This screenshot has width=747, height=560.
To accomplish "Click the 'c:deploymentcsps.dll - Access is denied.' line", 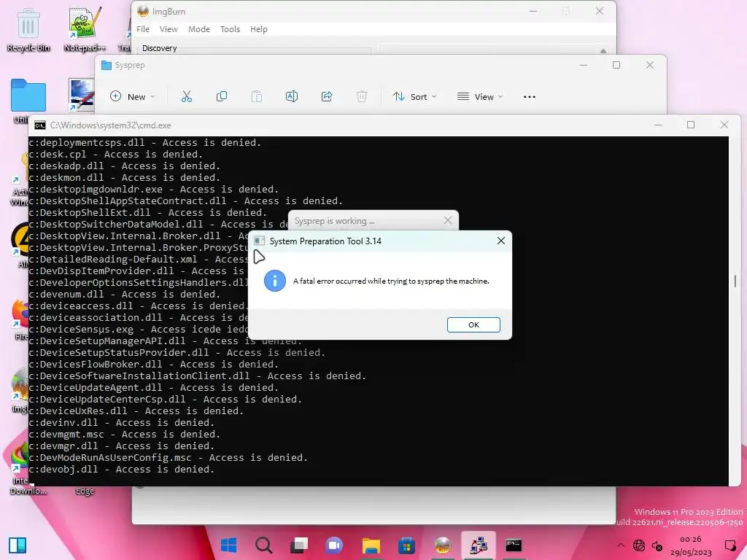I will tap(145, 142).
